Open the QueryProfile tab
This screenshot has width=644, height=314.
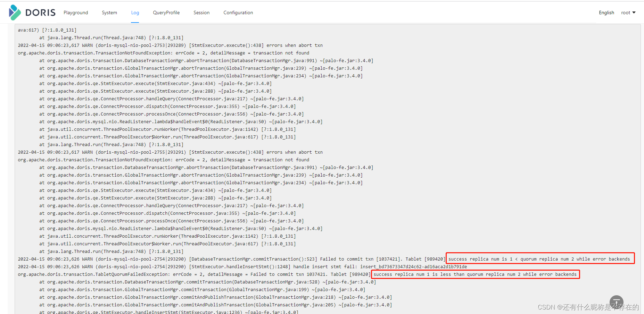tap(166, 12)
